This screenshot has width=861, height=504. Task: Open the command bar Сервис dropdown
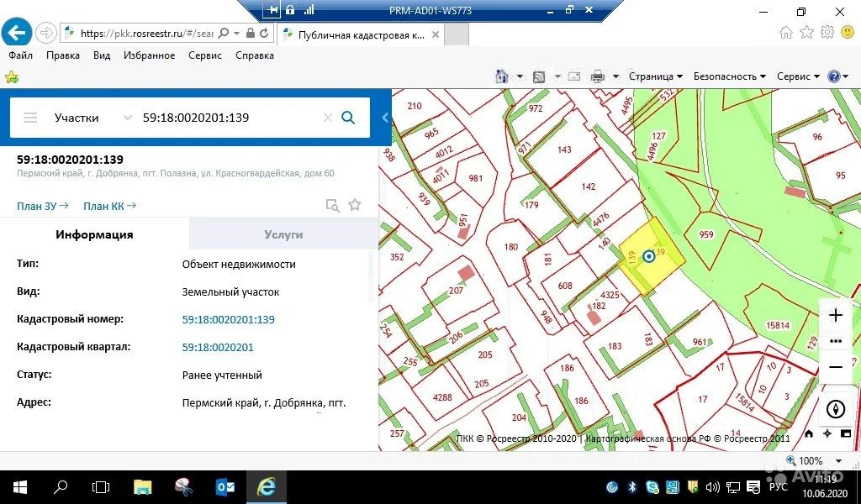[x=799, y=76]
